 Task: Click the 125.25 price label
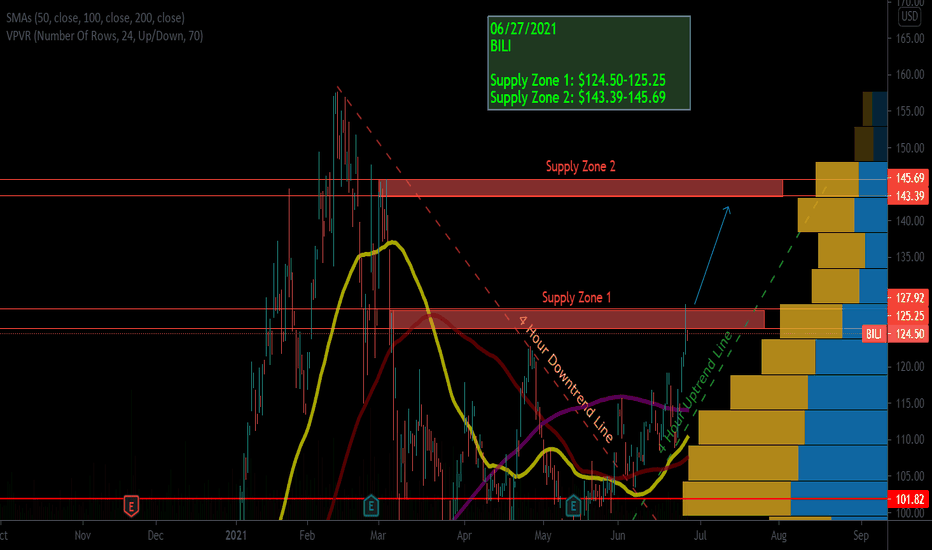[x=909, y=316]
